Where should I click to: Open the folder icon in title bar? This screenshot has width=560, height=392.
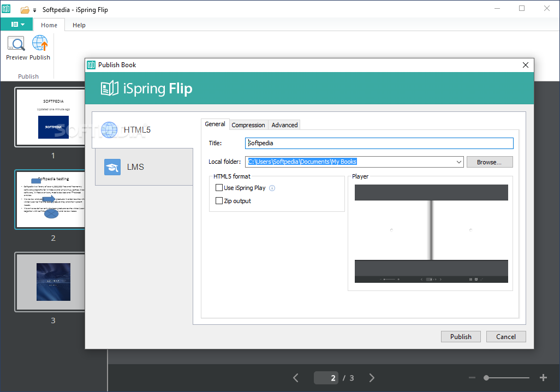coord(25,10)
